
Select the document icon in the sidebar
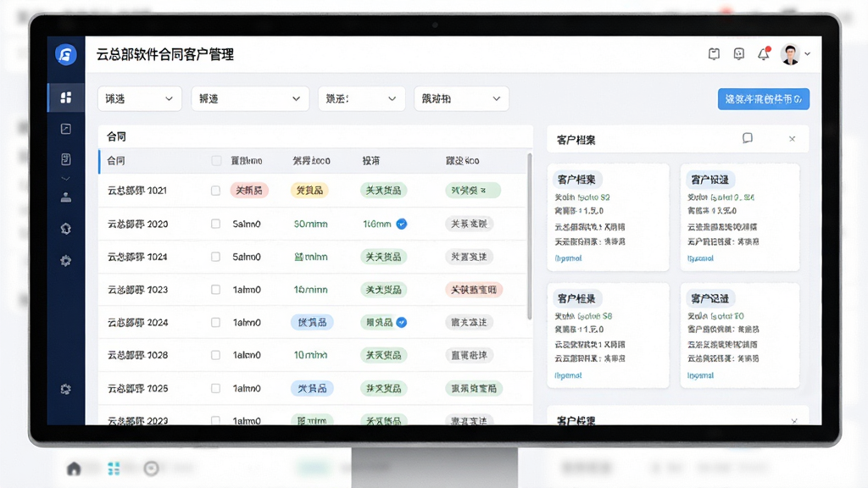[66, 159]
